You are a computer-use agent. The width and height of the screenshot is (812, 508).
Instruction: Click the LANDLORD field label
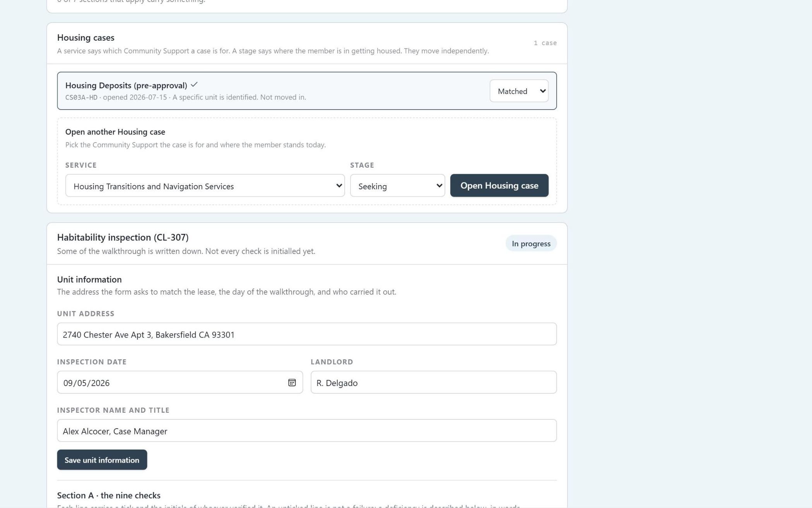coord(332,362)
